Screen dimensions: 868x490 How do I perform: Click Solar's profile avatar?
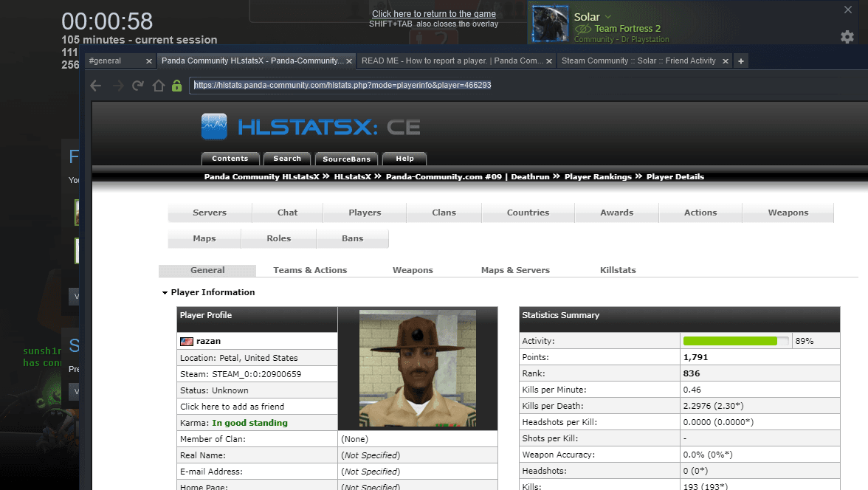point(550,24)
